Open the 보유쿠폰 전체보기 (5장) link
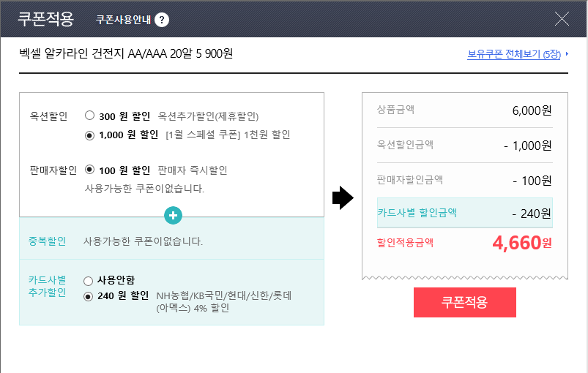 513,54
